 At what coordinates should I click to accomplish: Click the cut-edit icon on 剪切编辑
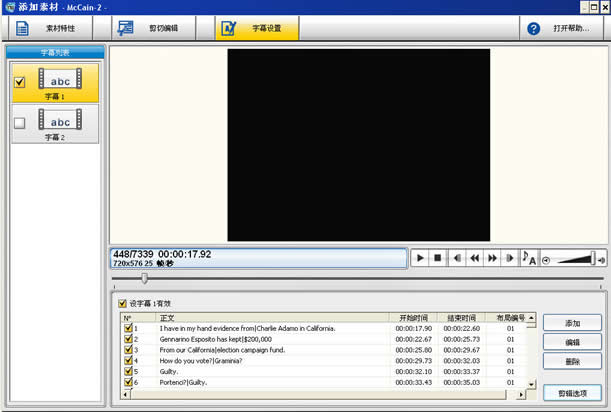125,28
